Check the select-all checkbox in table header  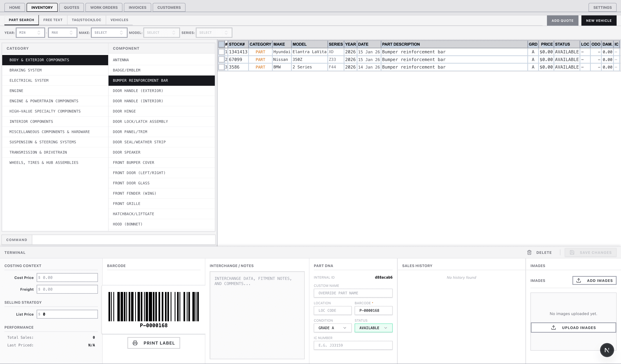pos(221,44)
